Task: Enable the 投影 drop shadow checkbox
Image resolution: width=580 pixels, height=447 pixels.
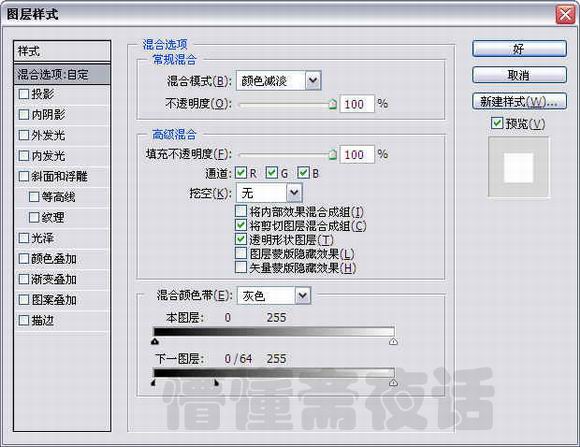Action: [x=24, y=94]
